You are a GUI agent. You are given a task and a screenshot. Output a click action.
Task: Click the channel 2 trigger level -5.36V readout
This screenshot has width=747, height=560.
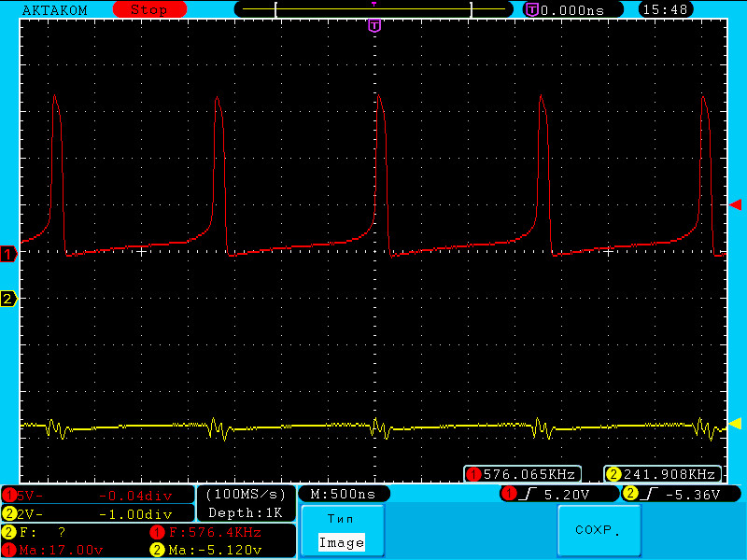[x=682, y=495]
